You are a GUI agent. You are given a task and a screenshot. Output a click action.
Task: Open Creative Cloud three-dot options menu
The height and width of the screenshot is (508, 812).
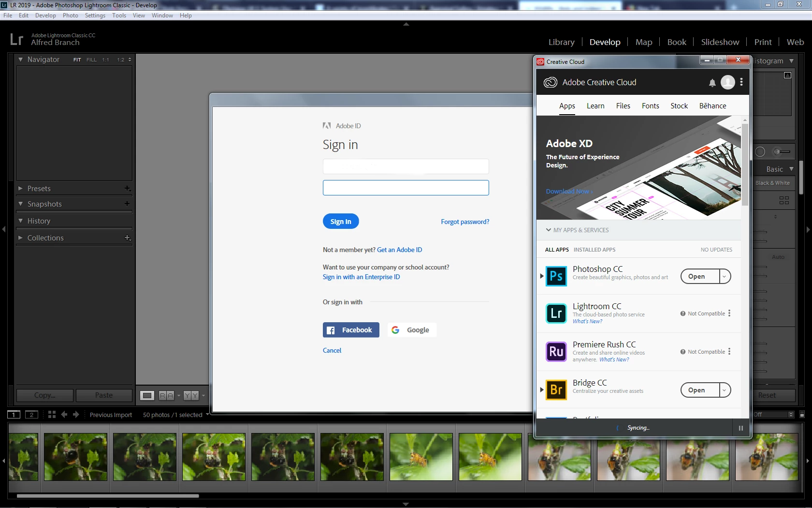tap(741, 82)
